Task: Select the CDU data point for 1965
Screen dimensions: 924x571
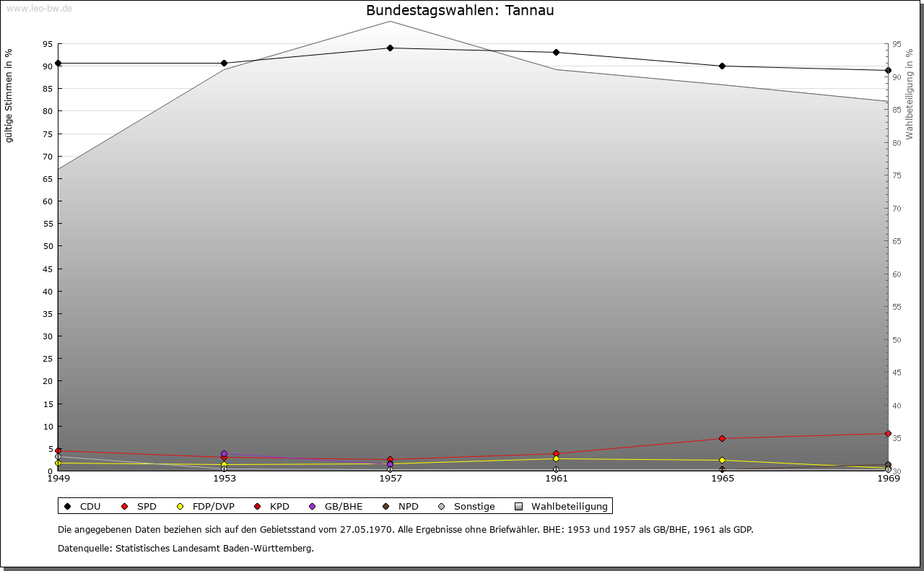Action: coord(722,66)
